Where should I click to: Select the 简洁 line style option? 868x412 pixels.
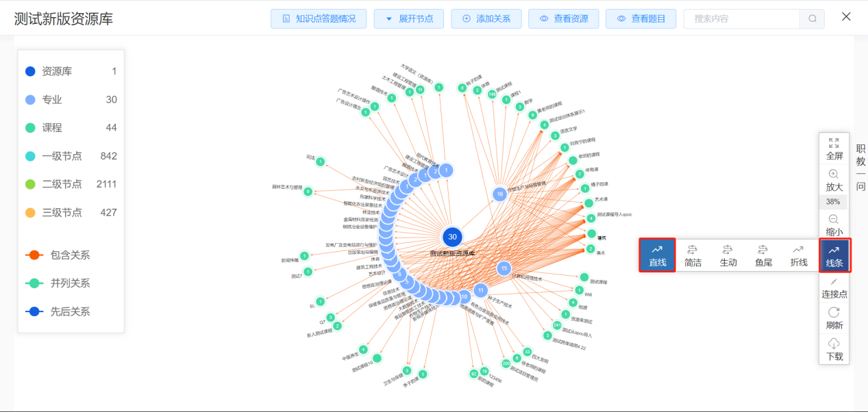[693, 255]
